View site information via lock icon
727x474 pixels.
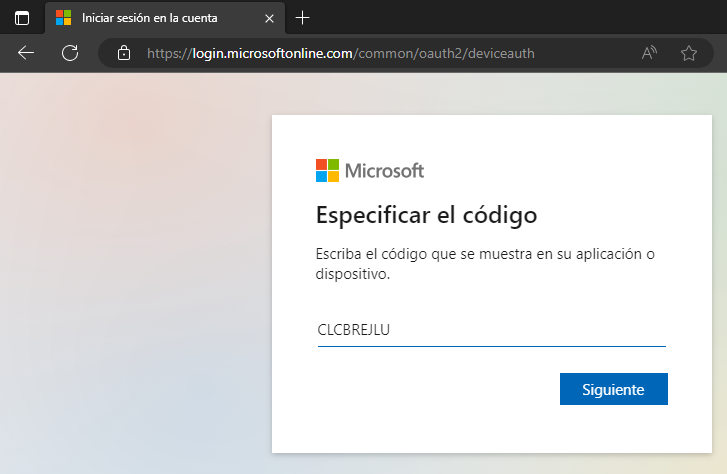[124, 53]
